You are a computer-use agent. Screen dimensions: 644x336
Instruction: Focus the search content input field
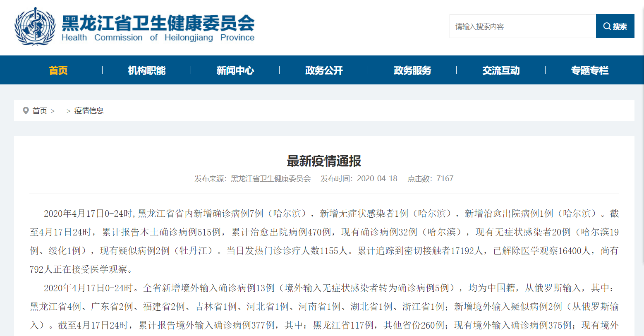click(522, 26)
